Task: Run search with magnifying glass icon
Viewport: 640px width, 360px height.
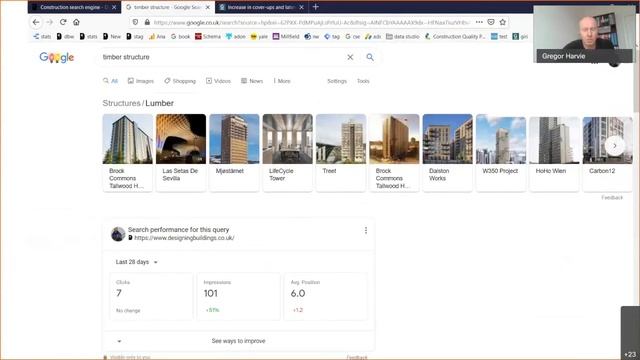Action: click(370, 57)
